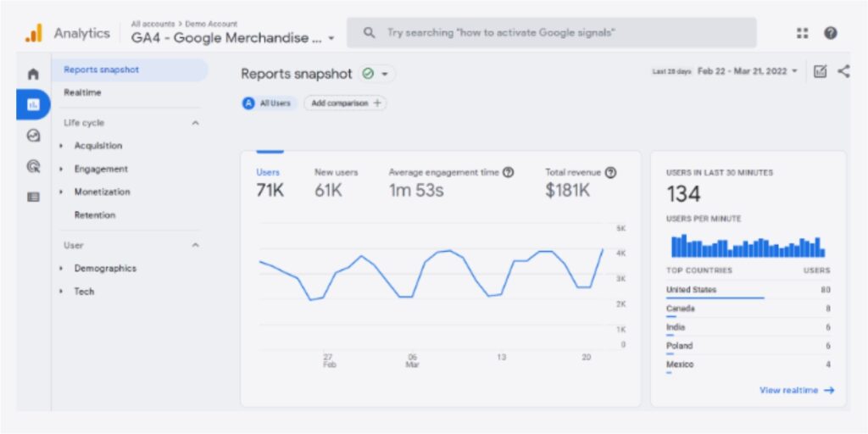This screenshot has width=868, height=434.
Task: Open the Configure icon in left rail
Action: tap(33, 197)
